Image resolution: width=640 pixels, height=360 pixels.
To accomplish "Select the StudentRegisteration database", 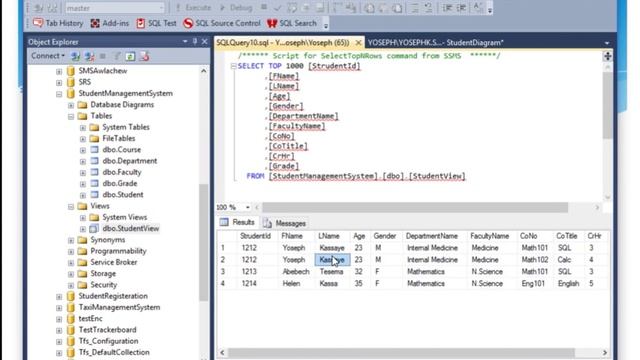I will pos(113,296).
